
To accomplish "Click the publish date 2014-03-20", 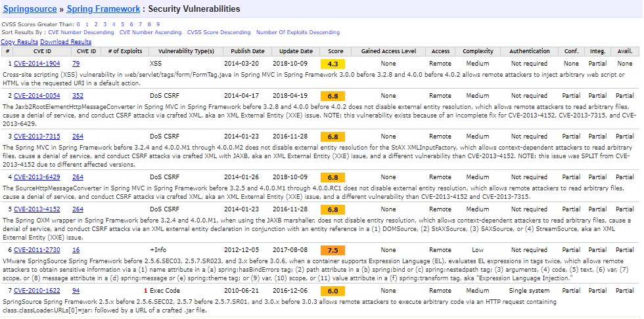I will (x=242, y=64).
